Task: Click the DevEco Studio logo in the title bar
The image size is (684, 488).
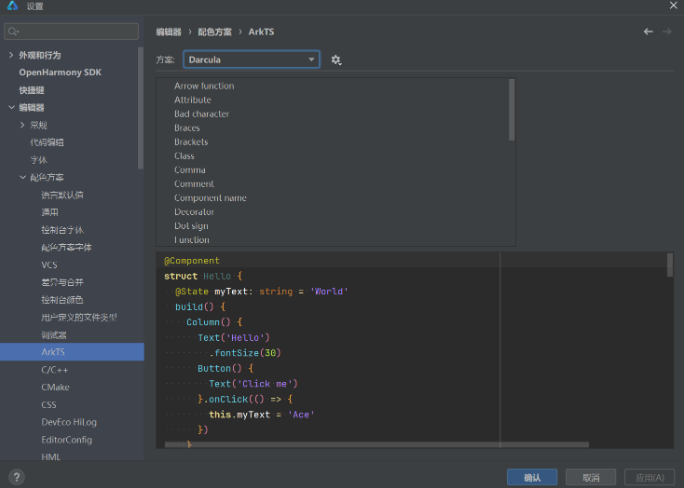Action: [12, 6]
